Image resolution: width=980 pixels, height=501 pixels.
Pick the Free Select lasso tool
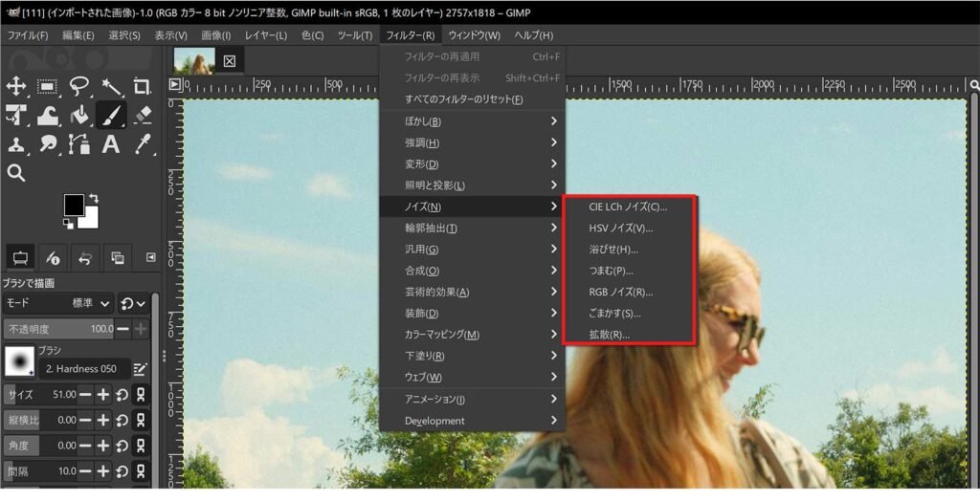click(x=79, y=87)
